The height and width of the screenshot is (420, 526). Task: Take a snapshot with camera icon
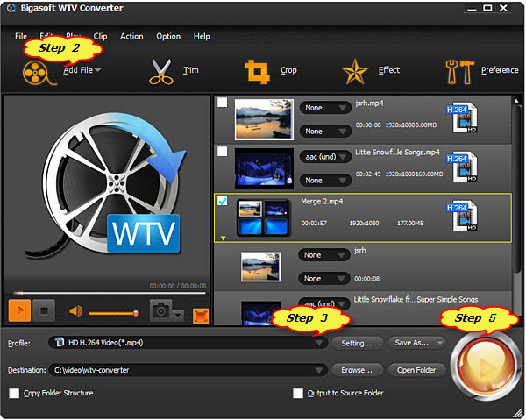(160, 310)
